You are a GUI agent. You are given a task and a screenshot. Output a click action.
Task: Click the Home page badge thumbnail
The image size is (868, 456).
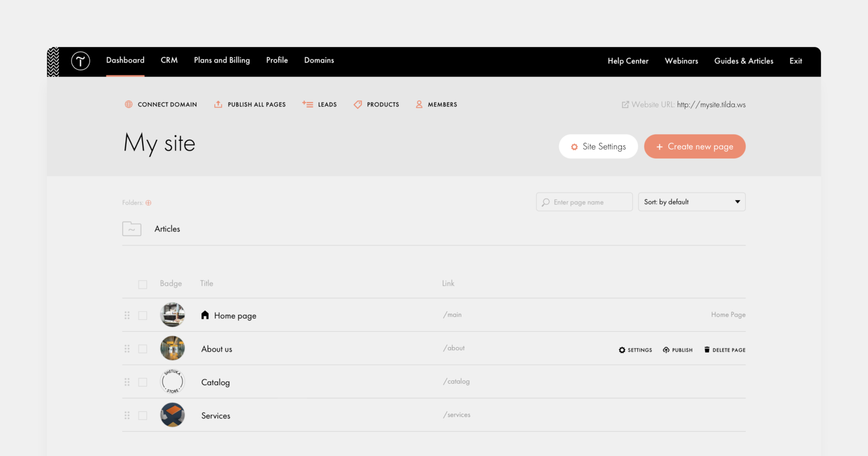pyautogui.click(x=173, y=315)
